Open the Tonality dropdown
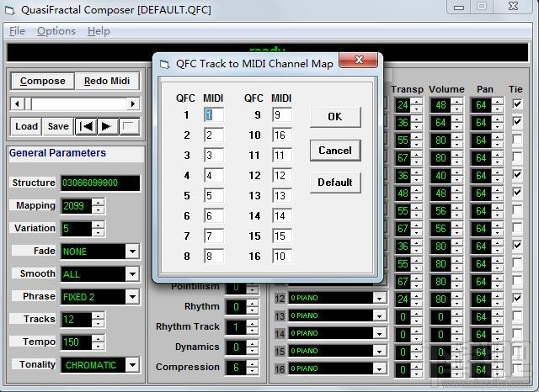This screenshot has height=392, width=539. [x=132, y=365]
